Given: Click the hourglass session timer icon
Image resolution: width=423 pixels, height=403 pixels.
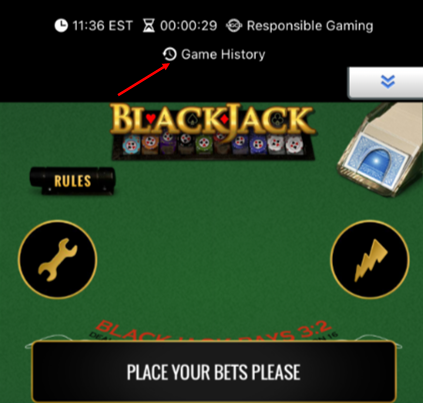Looking at the screenshot, I should [x=149, y=26].
